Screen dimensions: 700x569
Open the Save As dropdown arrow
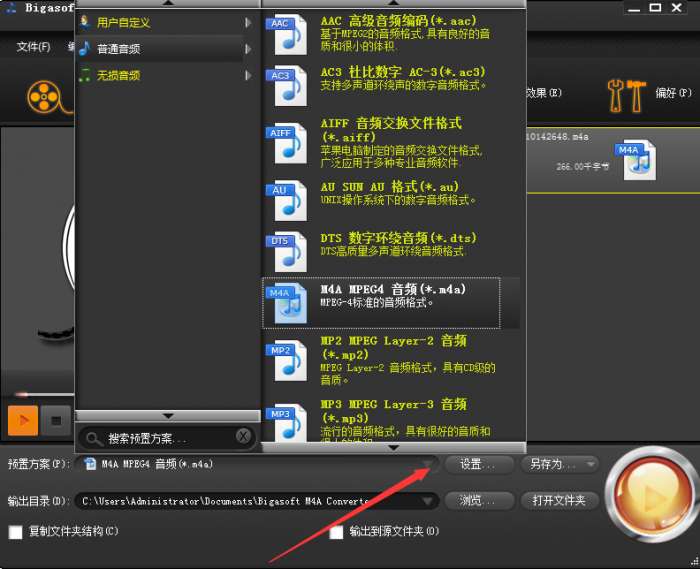(x=590, y=465)
